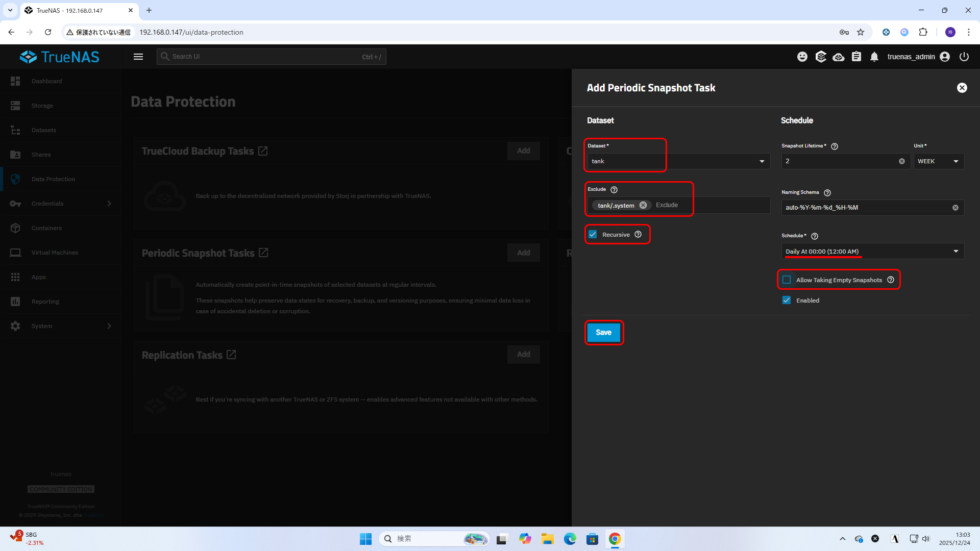
Task: Uncheck the Recursive checkbox
Action: click(593, 234)
